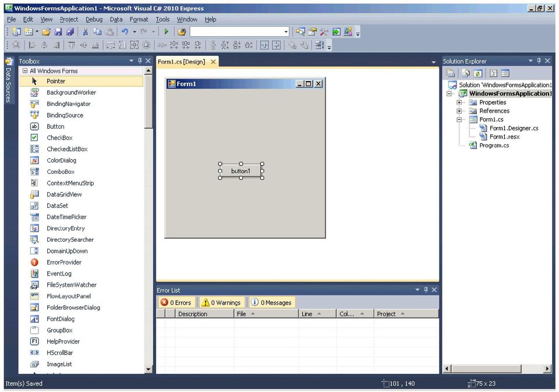The image size is (559, 392).
Task: Click the Open File folder icon
Action: tap(47, 32)
